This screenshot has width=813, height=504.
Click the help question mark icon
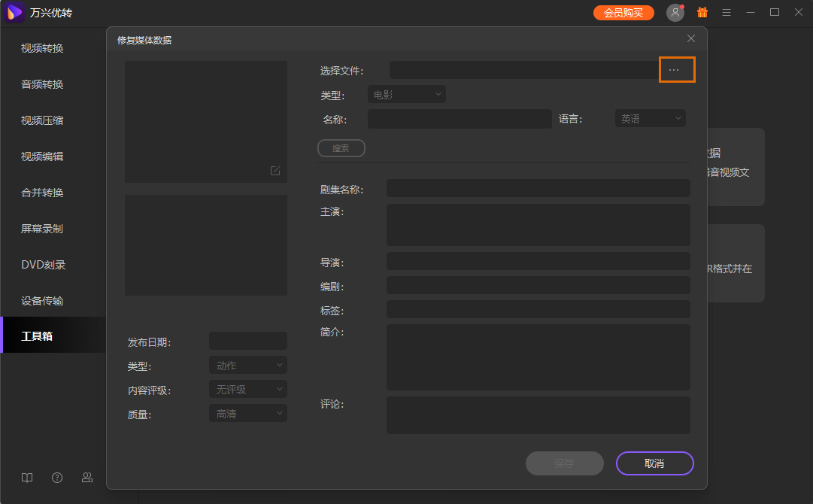pos(57,478)
